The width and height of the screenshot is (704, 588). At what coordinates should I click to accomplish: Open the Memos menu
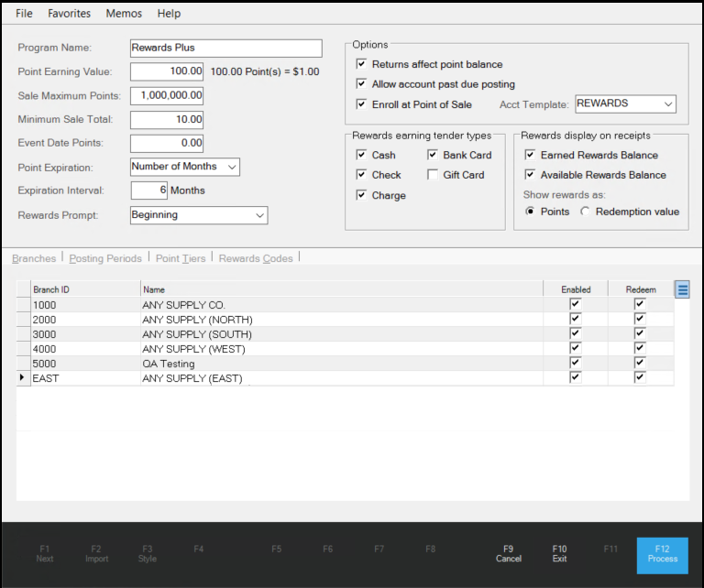[x=124, y=14]
